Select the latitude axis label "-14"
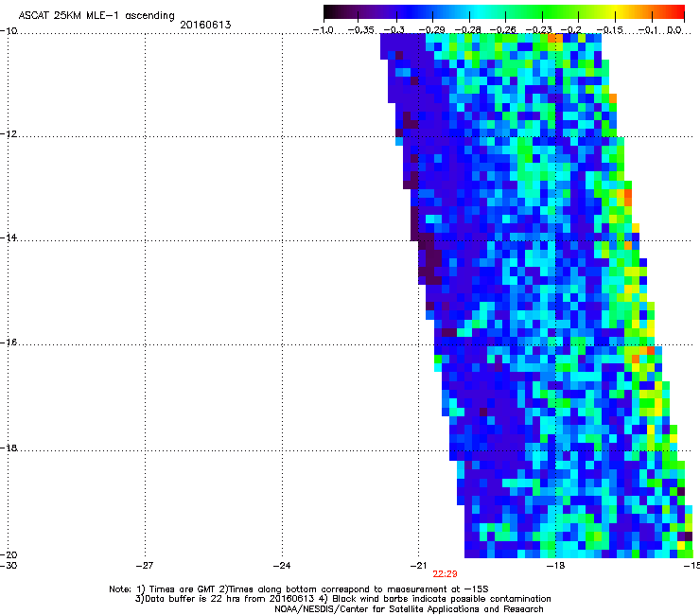Image resolution: width=700 pixels, height=615 pixels. tap(9, 237)
